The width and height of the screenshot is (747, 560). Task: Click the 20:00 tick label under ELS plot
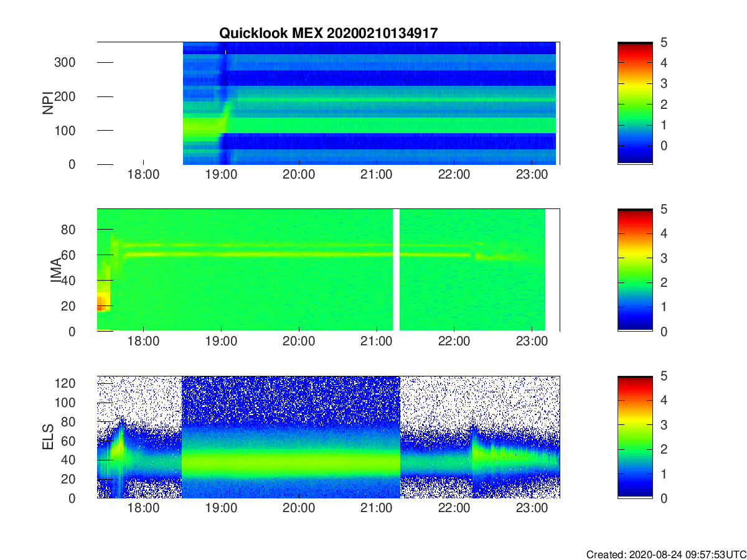(x=299, y=510)
